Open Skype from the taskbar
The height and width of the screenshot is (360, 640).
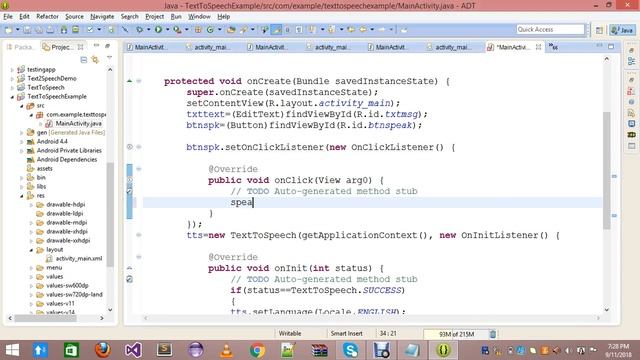[x=351, y=350]
